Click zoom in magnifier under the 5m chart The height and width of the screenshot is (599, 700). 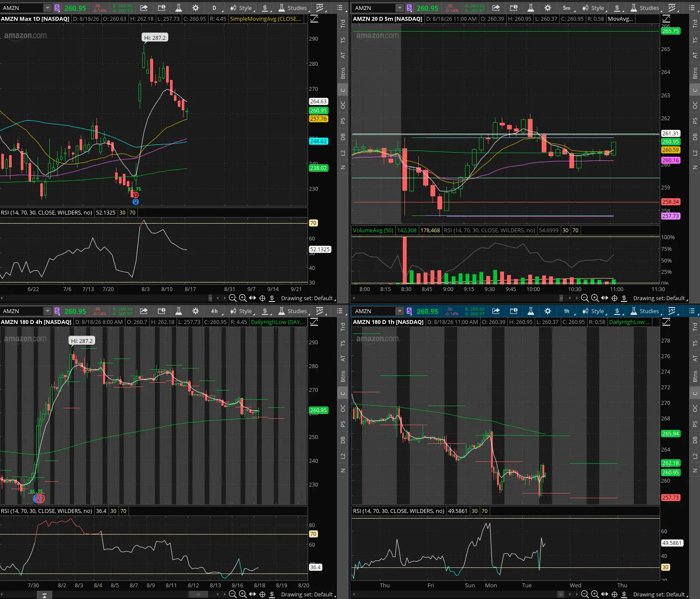[595, 298]
